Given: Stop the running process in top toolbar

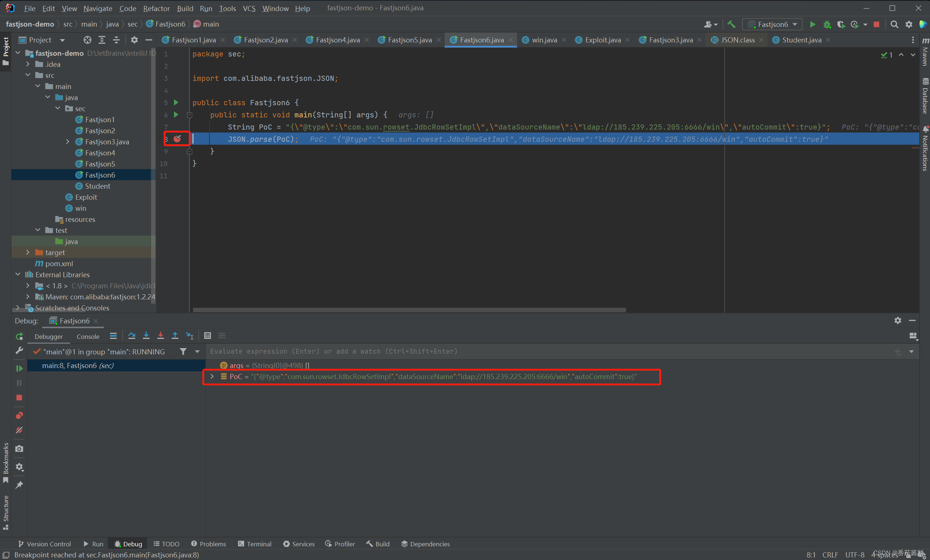Looking at the screenshot, I should (877, 24).
